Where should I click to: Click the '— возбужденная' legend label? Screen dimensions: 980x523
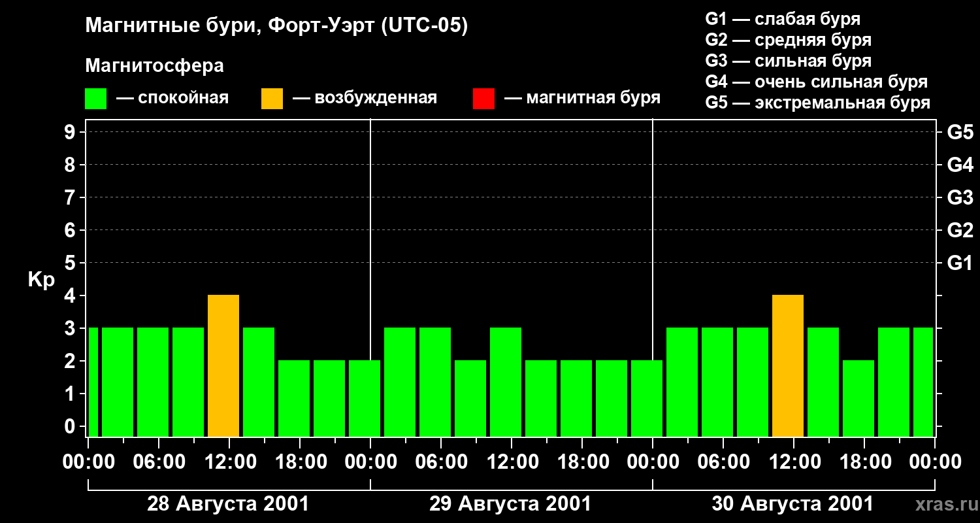tap(365, 98)
